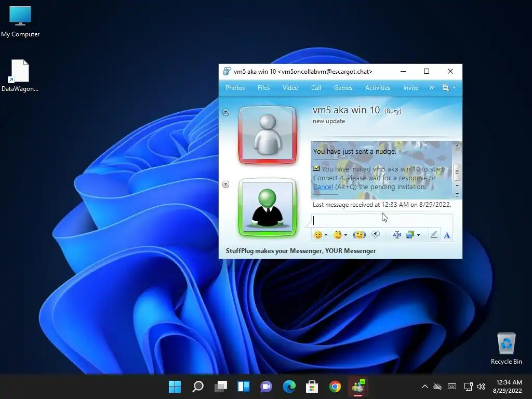The height and width of the screenshot is (399, 532).
Task: Open Microsoft Store from taskbar
Action: click(x=312, y=387)
